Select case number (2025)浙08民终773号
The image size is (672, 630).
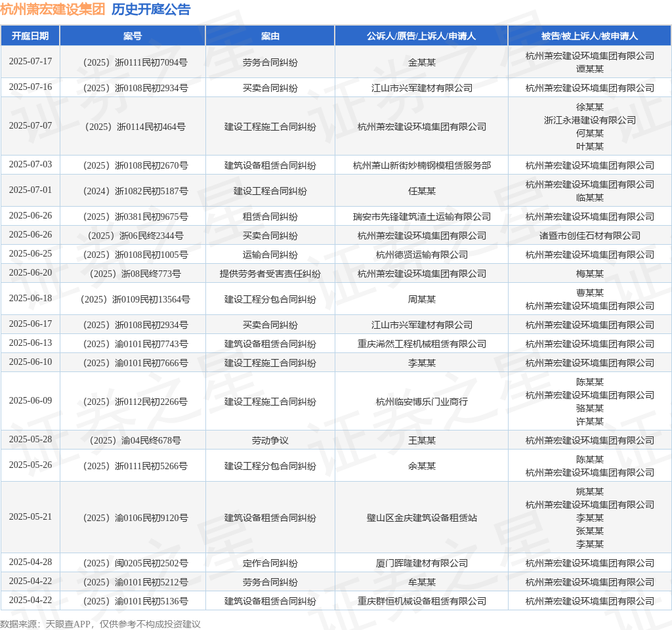click(135, 274)
